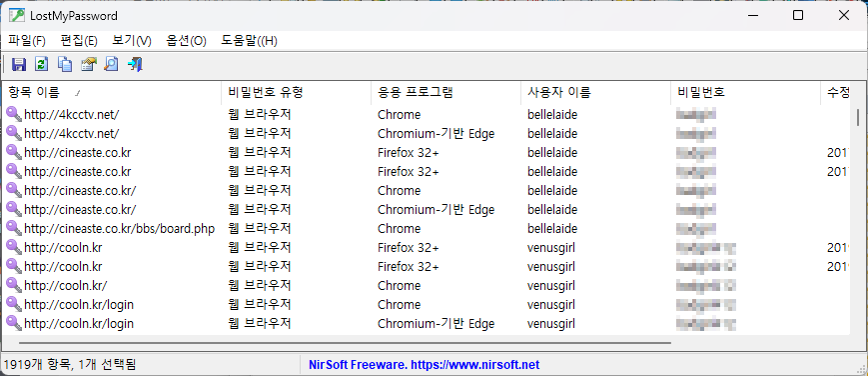Click 'Chromium-기반 Edge' cell in the cineaste.co.kr/ row
The height and width of the screenshot is (376, 868).
click(435, 210)
